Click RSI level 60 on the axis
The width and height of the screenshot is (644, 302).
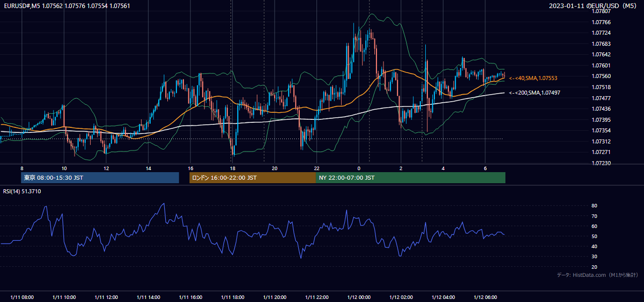point(595,226)
